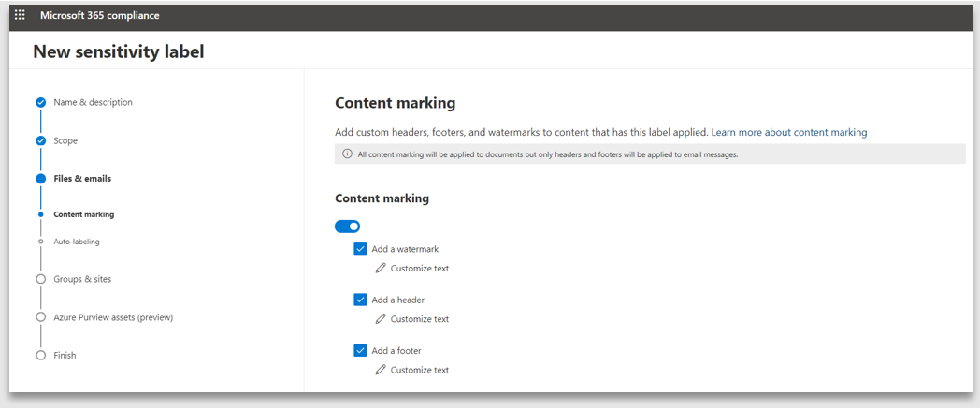Uncheck the Add a watermark checkbox

click(x=360, y=249)
